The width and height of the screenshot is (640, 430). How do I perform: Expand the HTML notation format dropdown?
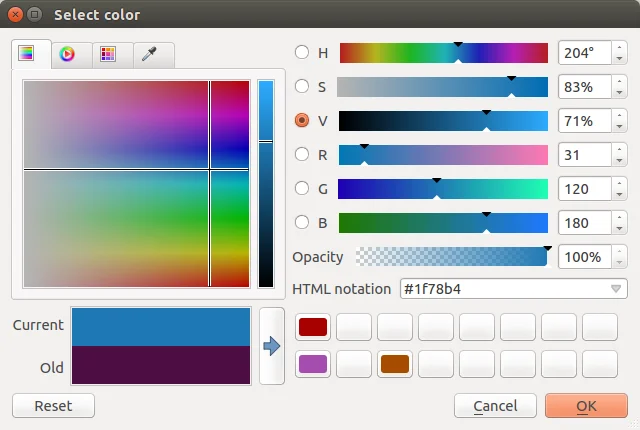[616, 289]
